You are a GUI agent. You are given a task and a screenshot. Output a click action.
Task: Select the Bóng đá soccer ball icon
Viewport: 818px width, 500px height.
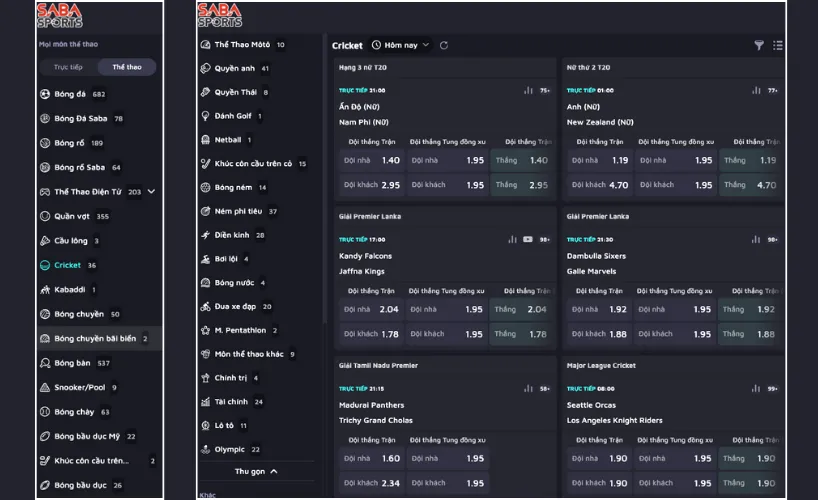(x=45, y=94)
